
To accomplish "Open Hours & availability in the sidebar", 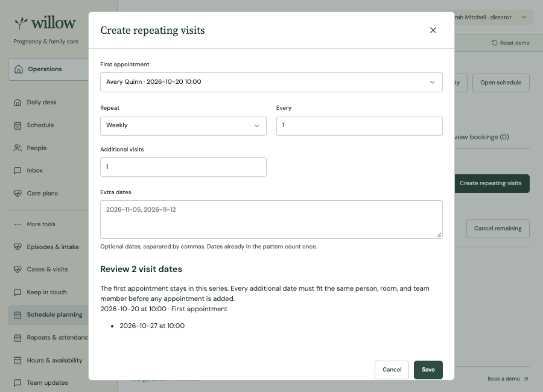I will 48,361.
